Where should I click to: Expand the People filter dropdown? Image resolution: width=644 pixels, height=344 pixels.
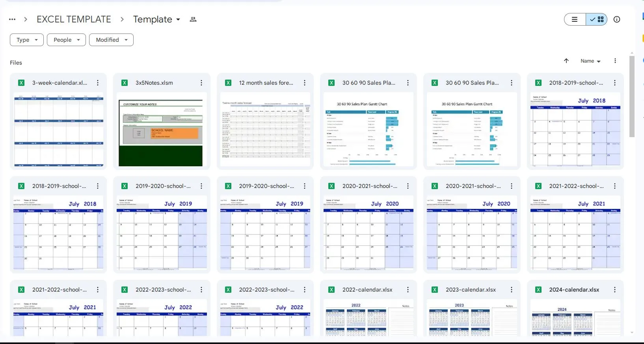coord(66,40)
